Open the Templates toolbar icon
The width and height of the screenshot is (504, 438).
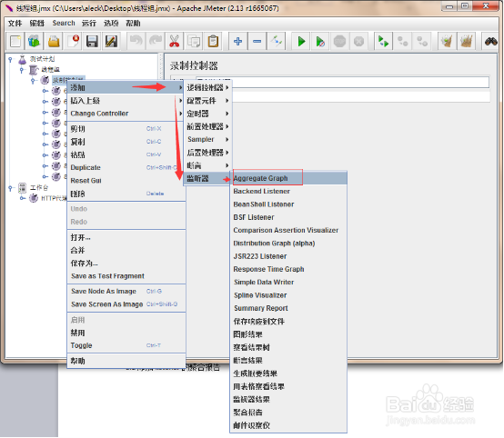pos(34,41)
